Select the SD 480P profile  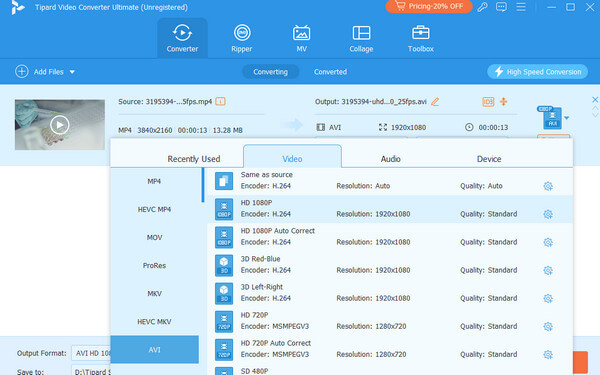[390, 370]
